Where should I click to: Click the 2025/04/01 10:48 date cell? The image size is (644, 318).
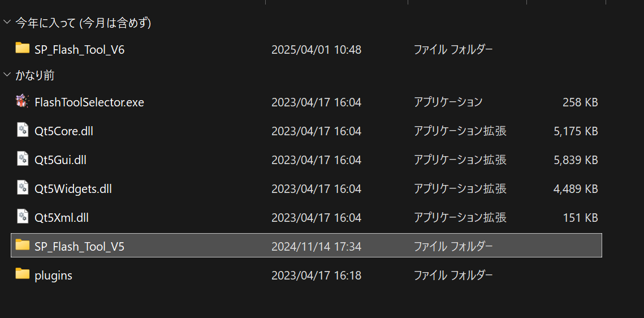pos(316,50)
